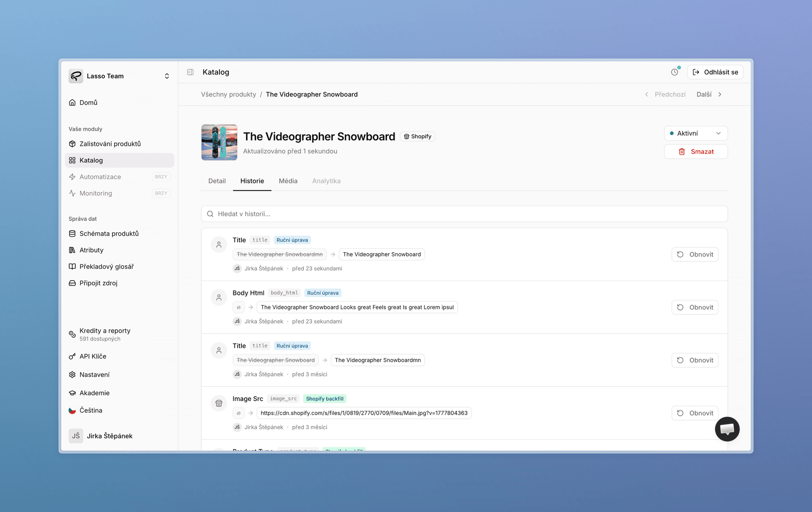Click the Schémata produktů database icon
The width and height of the screenshot is (812, 512).
(72, 234)
